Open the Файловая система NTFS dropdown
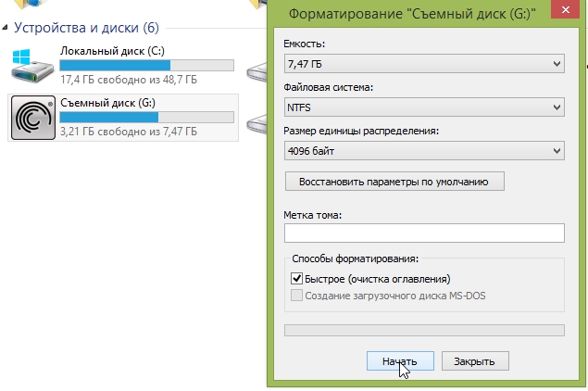588x391 pixels. [x=424, y=107]
